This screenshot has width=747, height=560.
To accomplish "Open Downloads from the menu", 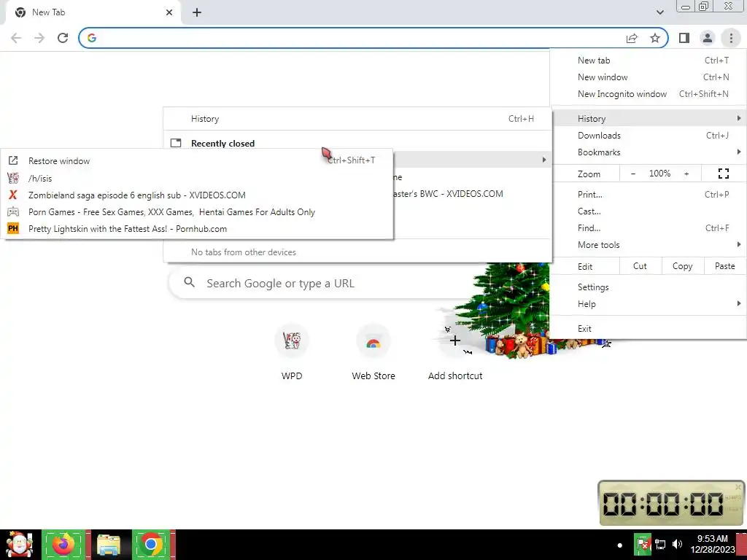I will pyautogui.click(x=648, y=135).
